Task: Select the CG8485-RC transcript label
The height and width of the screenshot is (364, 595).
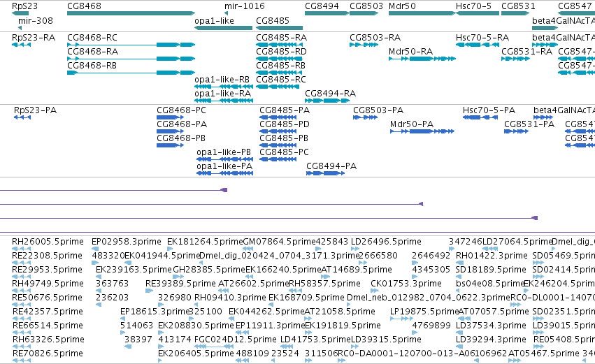Action: pos(281,80)
